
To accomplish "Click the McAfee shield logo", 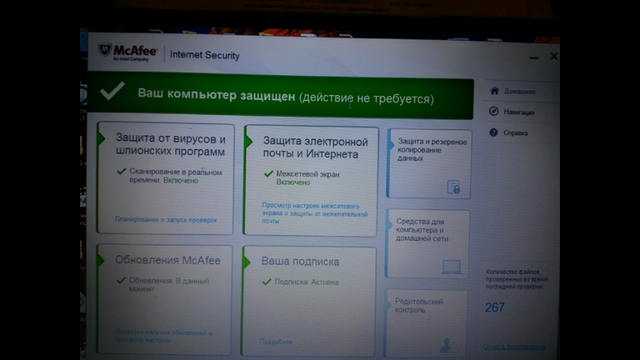I will click(x=104, y=50).
